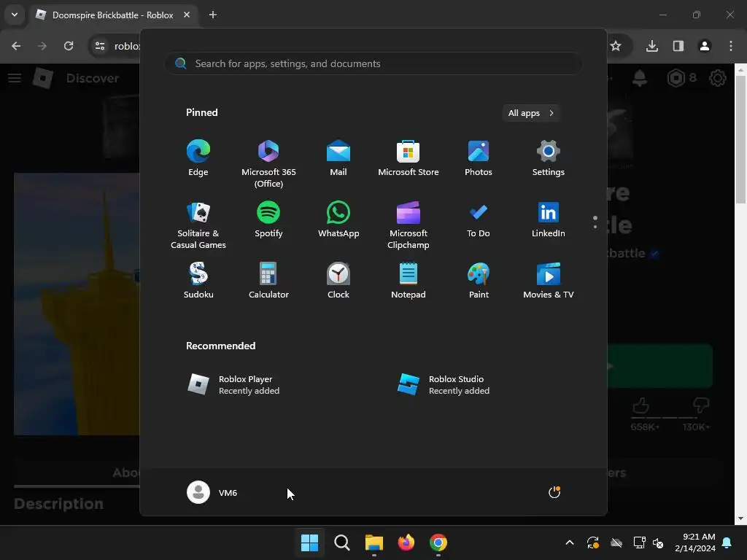The image size is (747, 560).
Task: Click the Power button in Start menu
Action: point(554,492)
